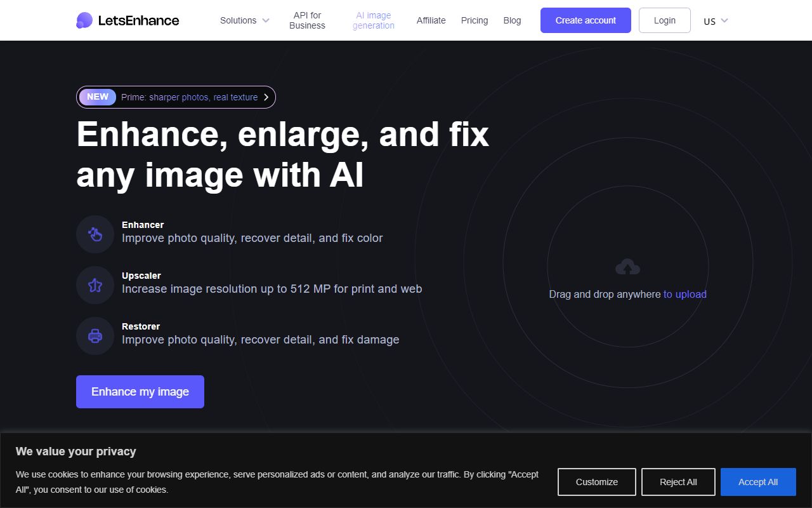Open the Pricing page from the menu
Image resolution: width=812 pixels, height=508 pixels.
pyautogui.click(x=474, y=20)
